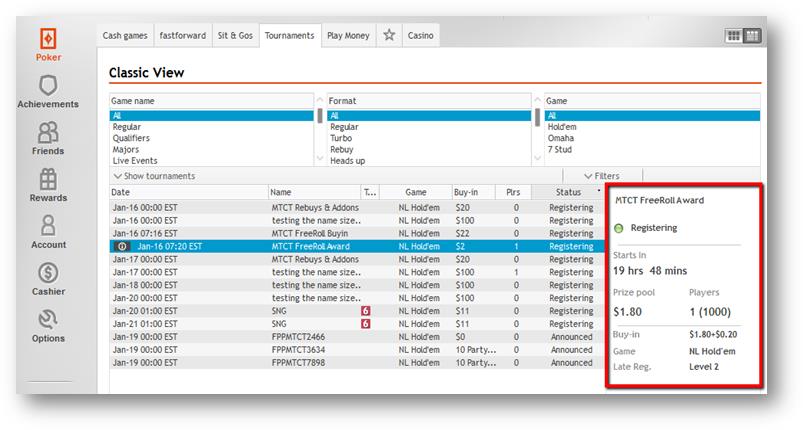Switch to tile view layout icon
803x430 pixels.
(734, 35)
